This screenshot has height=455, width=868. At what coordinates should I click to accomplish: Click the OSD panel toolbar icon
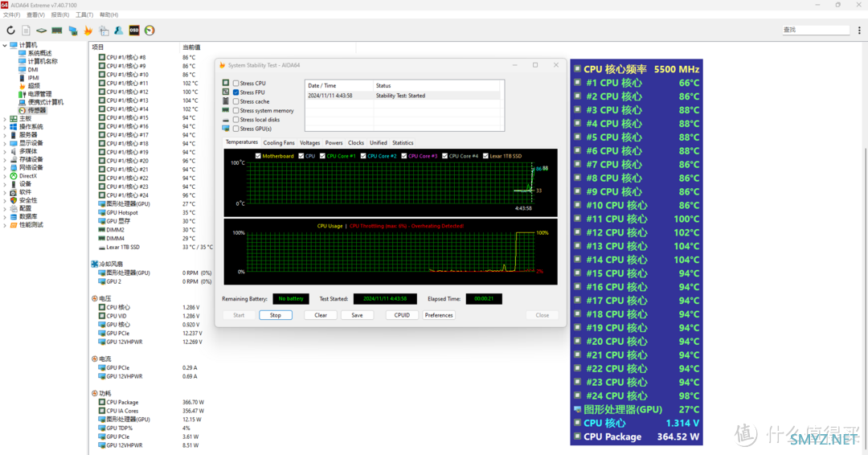(134, 31)
